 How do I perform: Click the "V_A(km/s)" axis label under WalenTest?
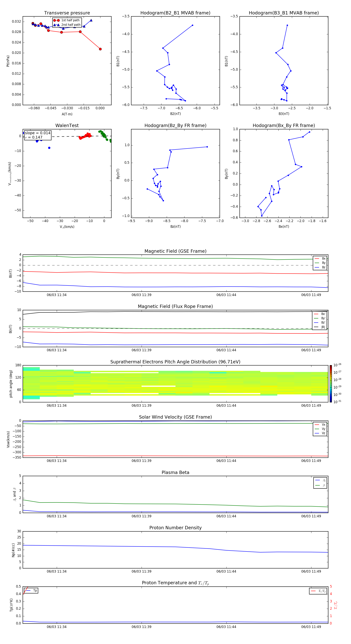pyautogui.click(x=67, y=227)
